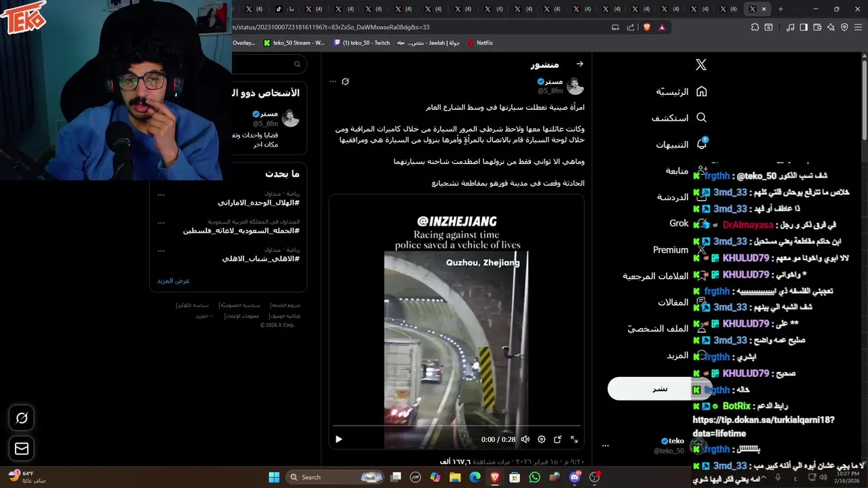Click the X search box
Image resolution: width=868 pixels, height=488 pixels.
coord(270,64)
